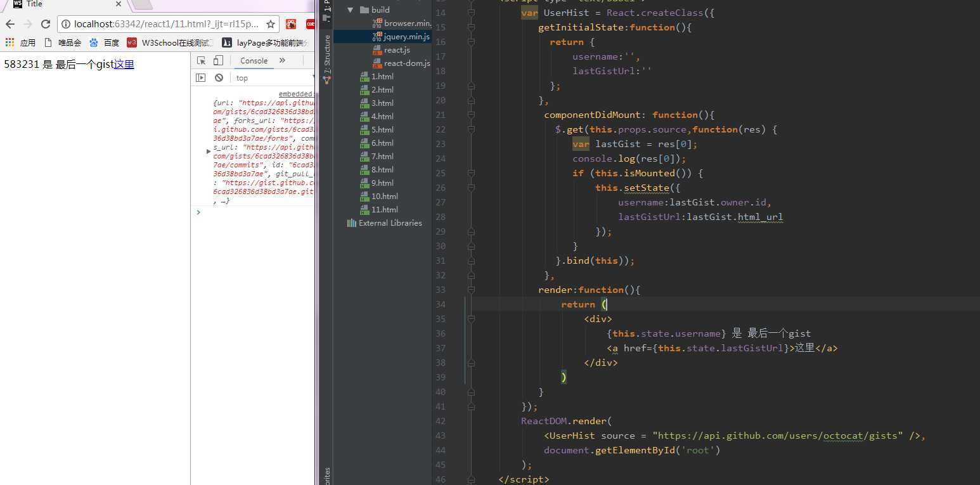
Task: Show more DevTools tabs chevron
Action: [282, 61]
